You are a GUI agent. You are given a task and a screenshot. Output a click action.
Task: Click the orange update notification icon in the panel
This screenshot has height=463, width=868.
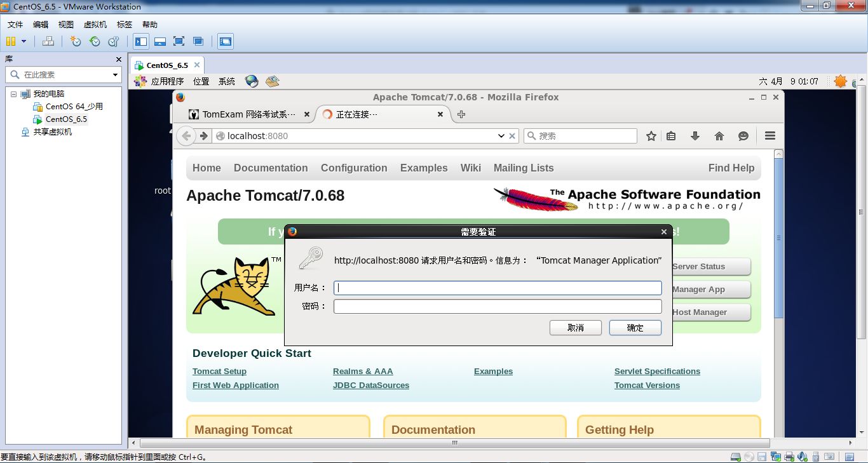841,81
